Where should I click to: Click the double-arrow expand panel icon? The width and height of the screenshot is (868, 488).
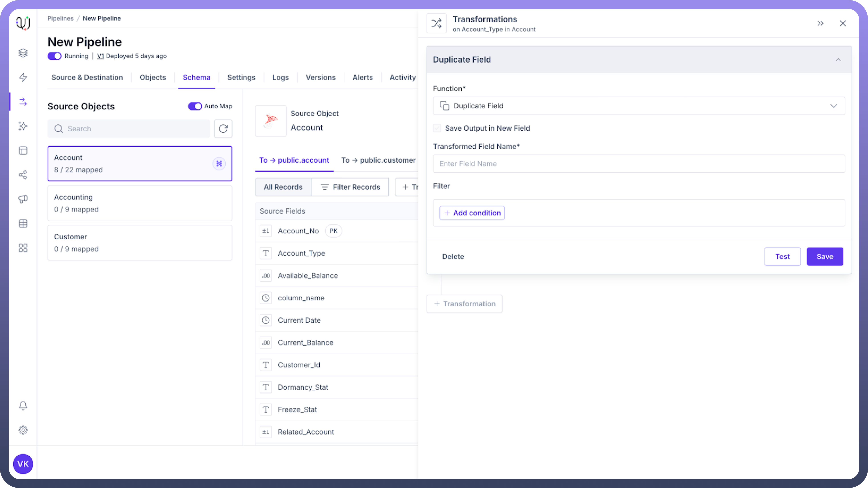820,23
